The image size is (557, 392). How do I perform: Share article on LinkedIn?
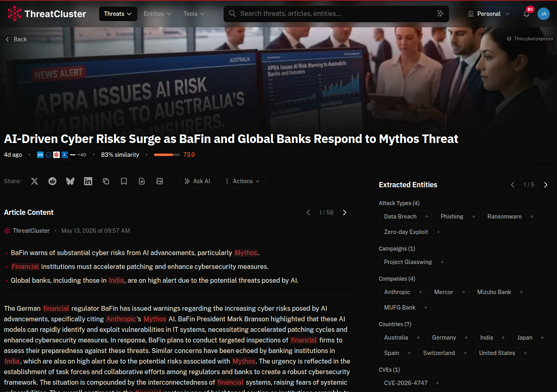point(88,181)
